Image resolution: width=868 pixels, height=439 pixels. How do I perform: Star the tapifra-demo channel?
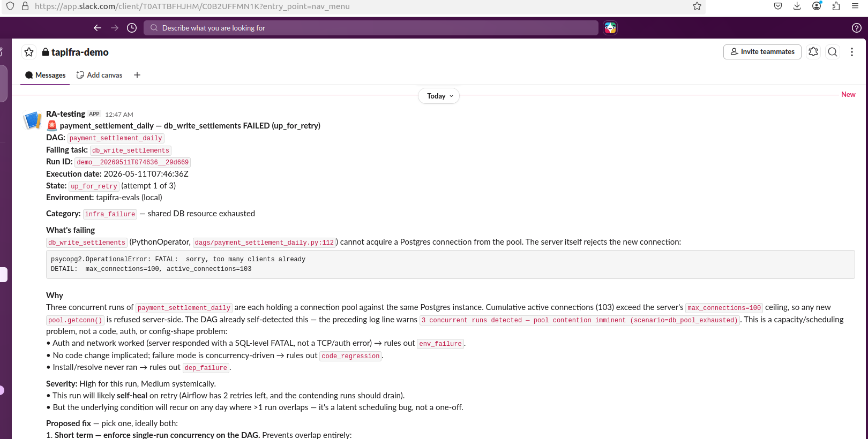pyautogui.click(x=29, y=52)
